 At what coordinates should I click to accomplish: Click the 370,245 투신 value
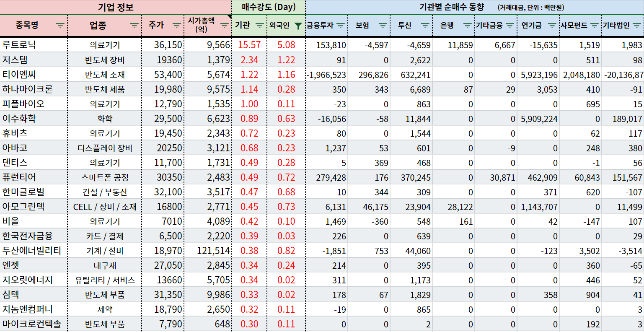[416, 177]
